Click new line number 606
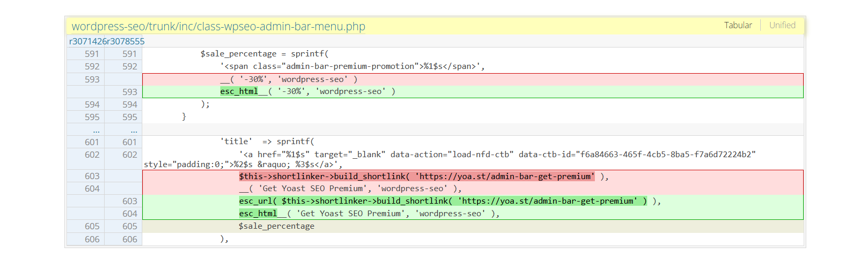Viewport: 868px width, 258px height. pyautogui.click(x=129, y=239)
